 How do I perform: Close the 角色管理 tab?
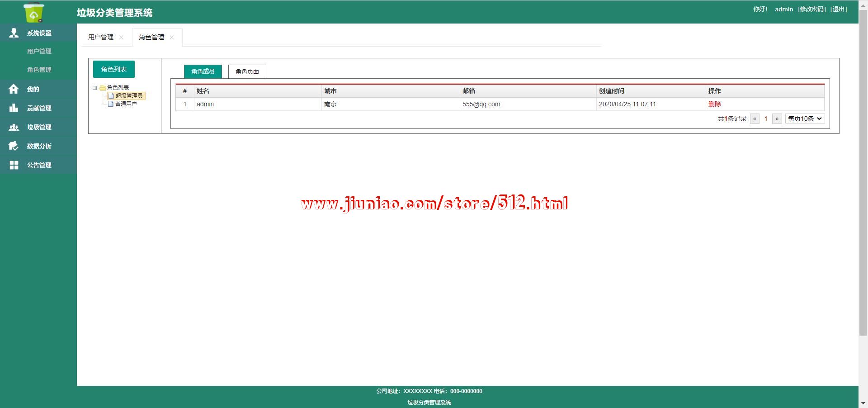(172, 38)
